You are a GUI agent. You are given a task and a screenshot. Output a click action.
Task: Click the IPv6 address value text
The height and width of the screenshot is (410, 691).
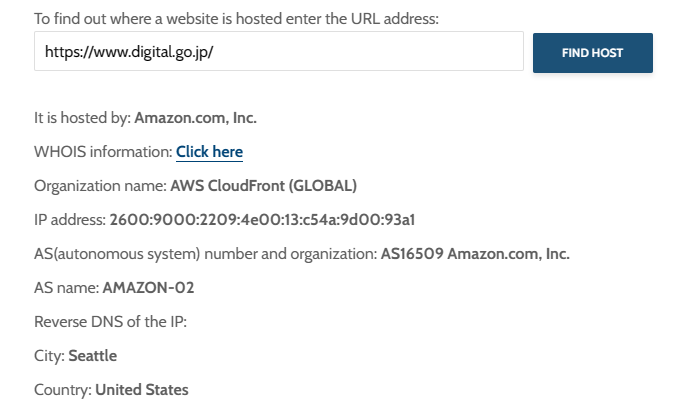click(x=262, y=220)
